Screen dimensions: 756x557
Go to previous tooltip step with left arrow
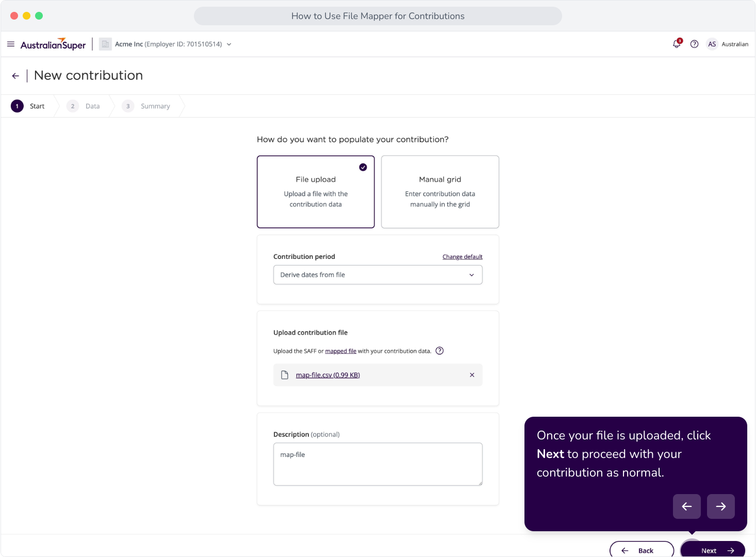tap(687, 506)
